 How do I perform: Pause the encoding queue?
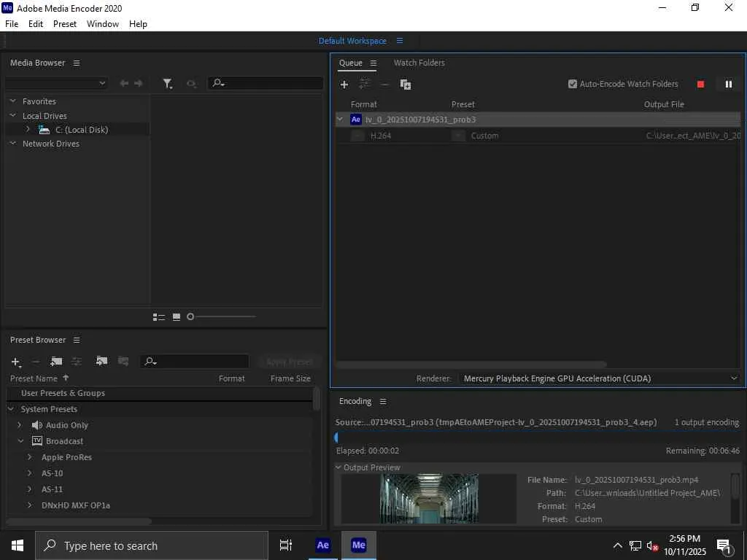point(729,85)
